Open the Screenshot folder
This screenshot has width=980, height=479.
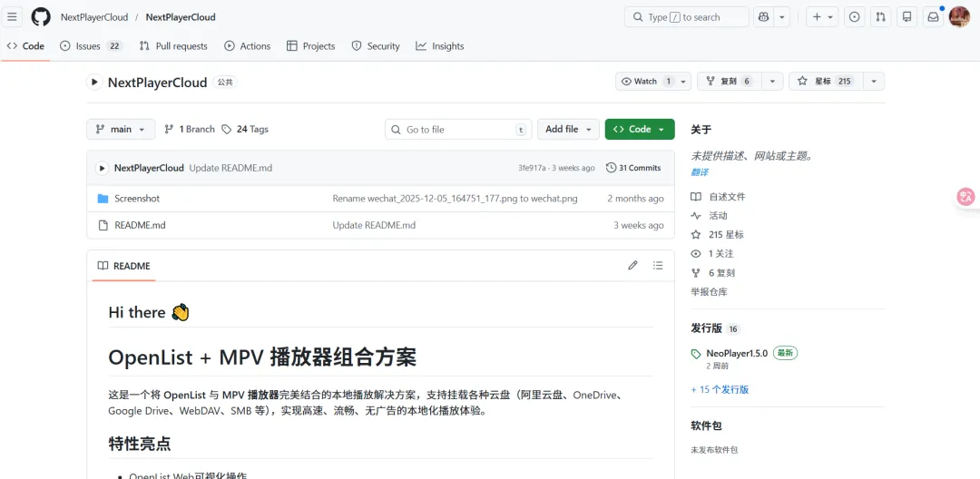tap(137, 199)
